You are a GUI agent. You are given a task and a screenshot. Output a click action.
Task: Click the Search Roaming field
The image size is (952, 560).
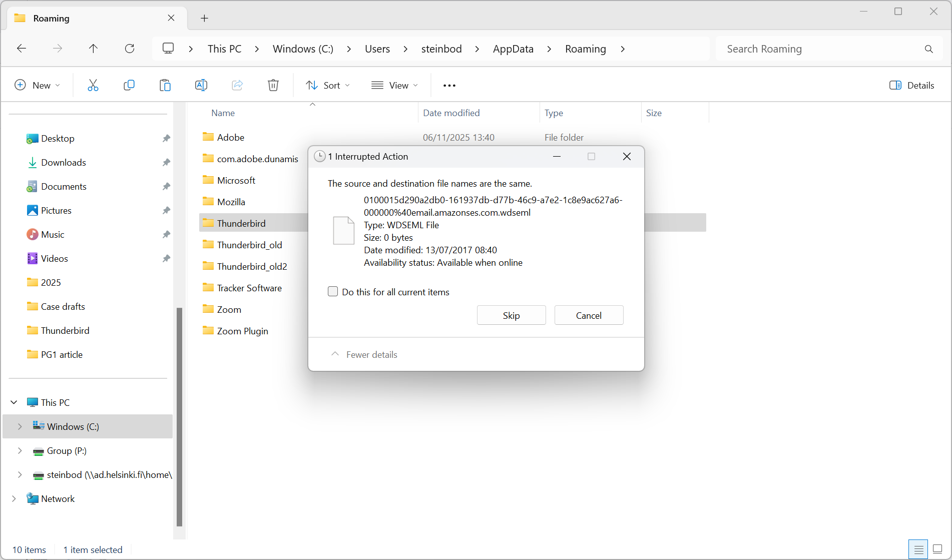tap(821, 49)
